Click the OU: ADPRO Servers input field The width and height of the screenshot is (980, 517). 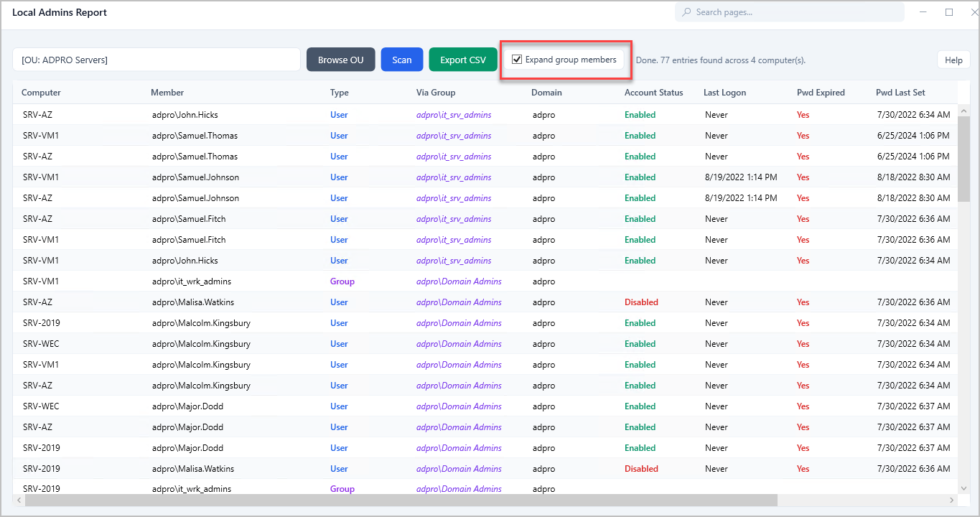(156, 60)
